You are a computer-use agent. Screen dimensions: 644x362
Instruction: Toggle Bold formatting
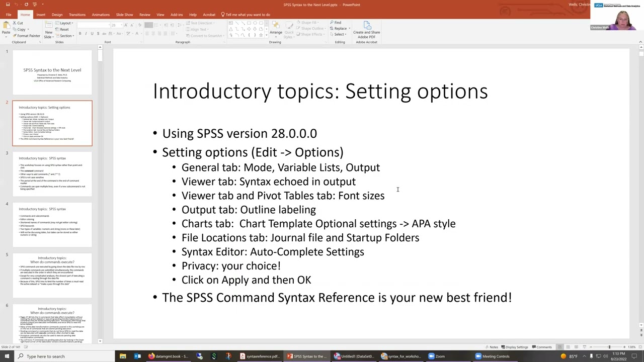[x=79, y=33]
